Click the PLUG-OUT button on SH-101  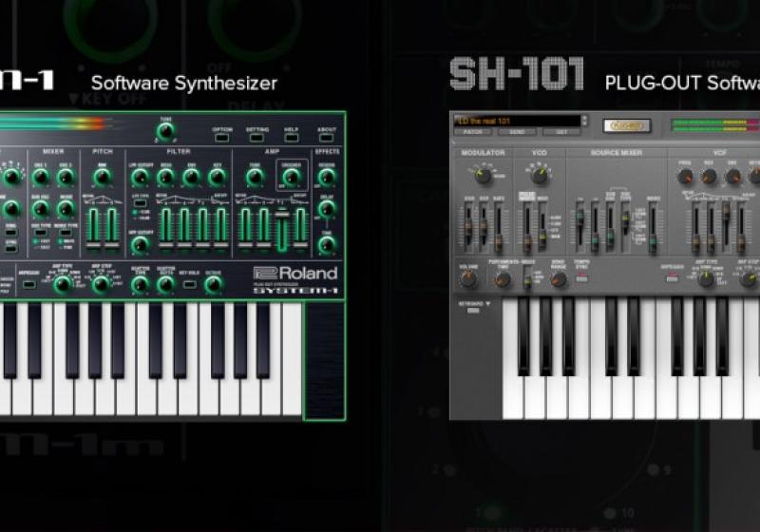(627, 125)
